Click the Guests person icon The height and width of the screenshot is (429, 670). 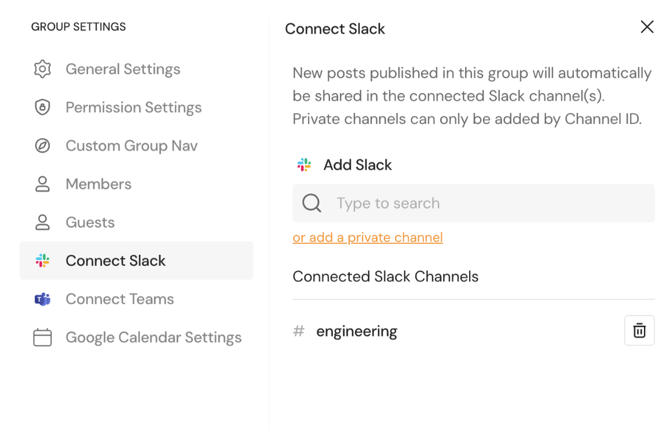point(42,222)
